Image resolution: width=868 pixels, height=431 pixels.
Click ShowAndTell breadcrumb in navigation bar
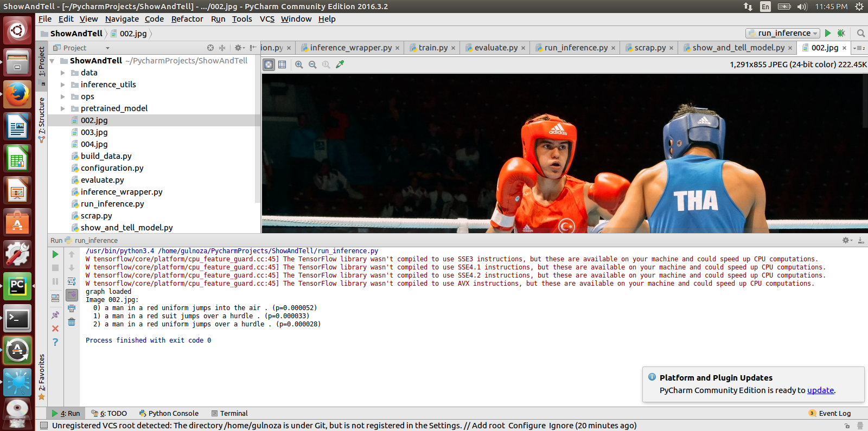(x=72, y=34)
